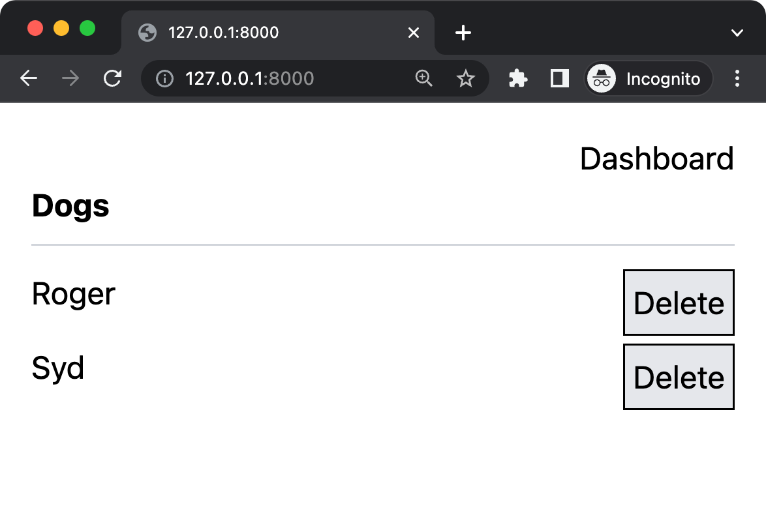Viewport: 766px width, 532px height.
Task: Click the browser back arrow
Action: (29, 79)
